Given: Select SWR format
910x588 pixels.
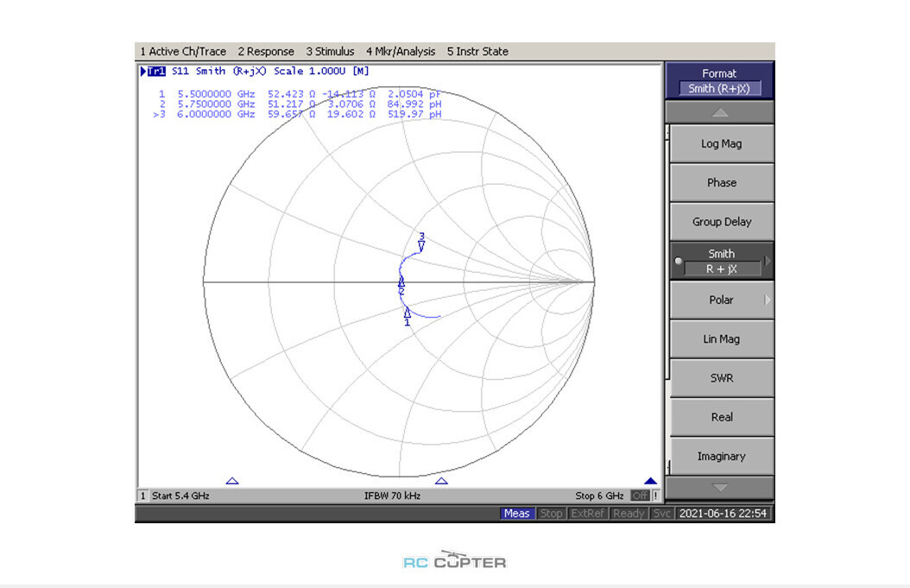Looking at the screenshot, I should pyautogui.click(x=722, y=378).
